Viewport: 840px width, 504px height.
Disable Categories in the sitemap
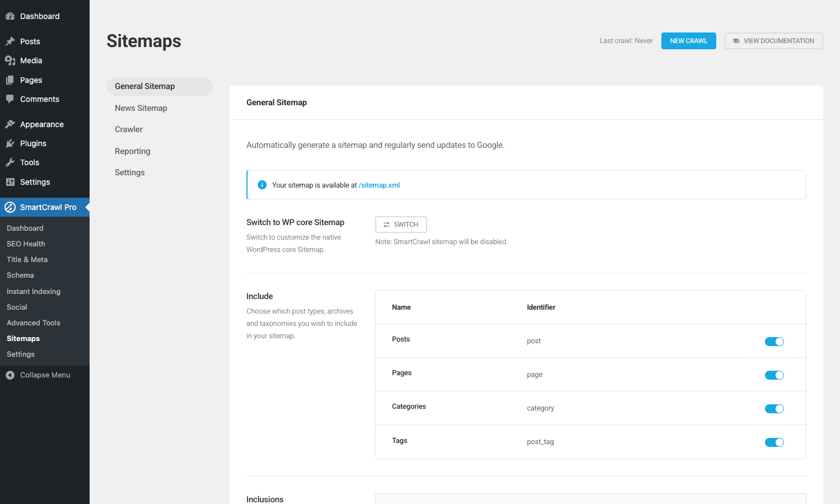pyautogui.click(x=774, y=409)
